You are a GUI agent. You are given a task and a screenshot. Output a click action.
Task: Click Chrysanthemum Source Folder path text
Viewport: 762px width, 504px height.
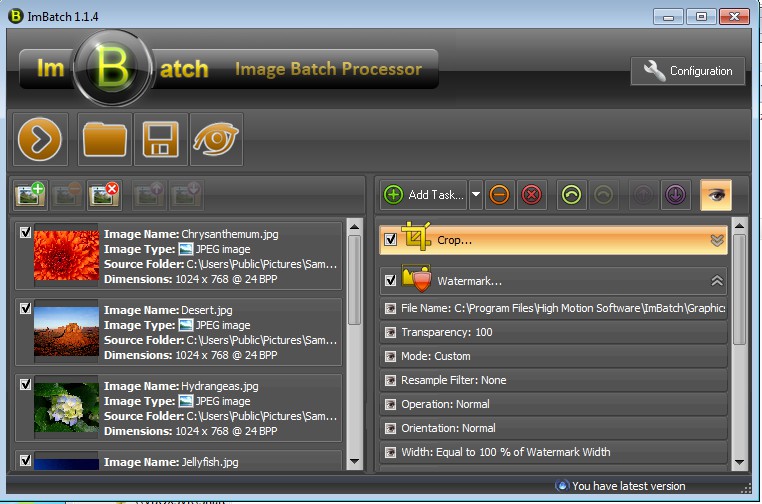[x=261, y=264]
